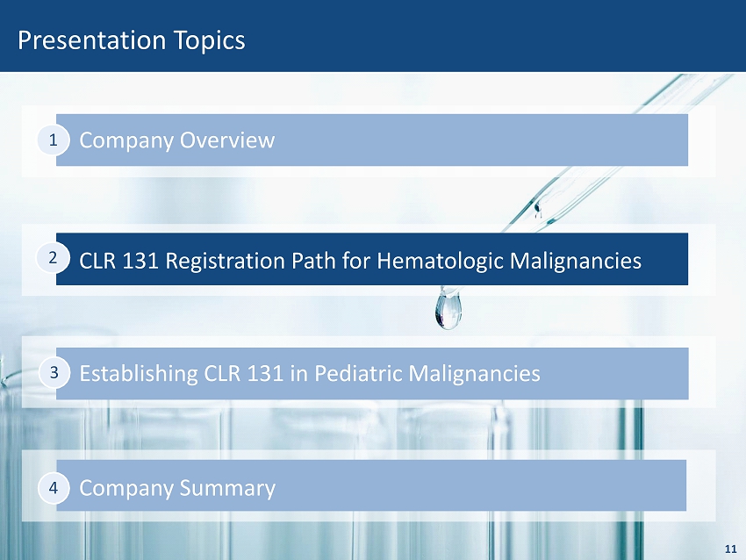Click the white frame right of Company Summary bar
This screenshot has height=560, width=746.
coord(701,485)
